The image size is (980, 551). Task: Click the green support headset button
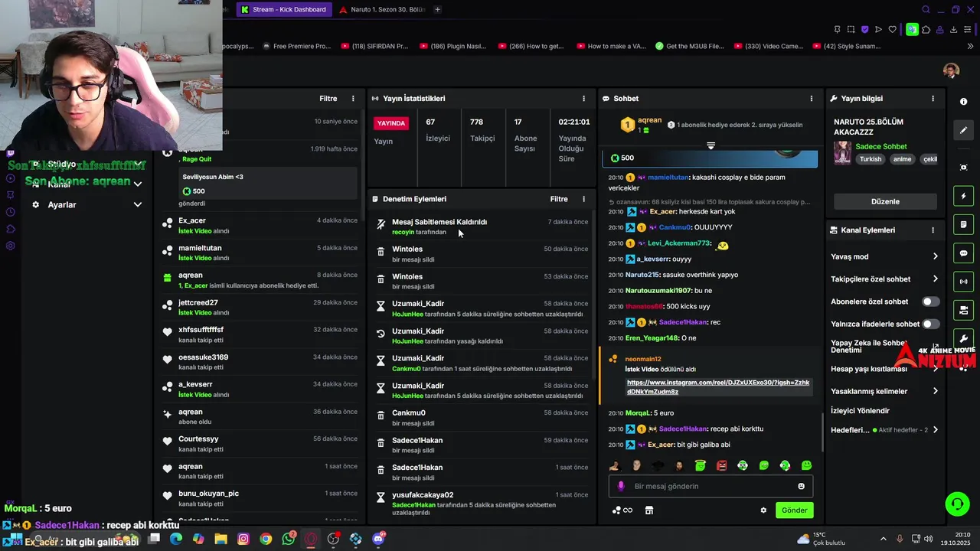(x=957, y=504)
